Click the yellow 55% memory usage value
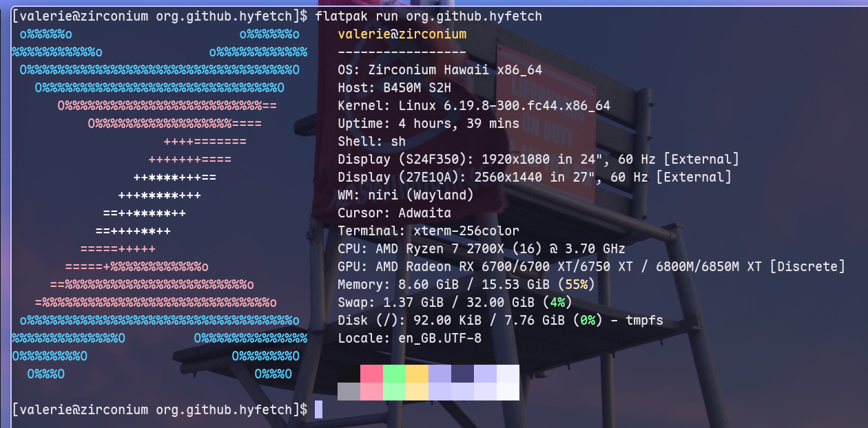 (576, 284)
